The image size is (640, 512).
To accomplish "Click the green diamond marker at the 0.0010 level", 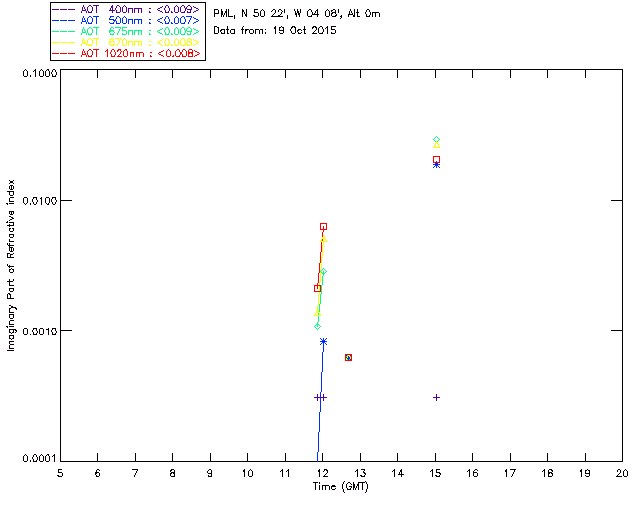I will coord(318,326).
